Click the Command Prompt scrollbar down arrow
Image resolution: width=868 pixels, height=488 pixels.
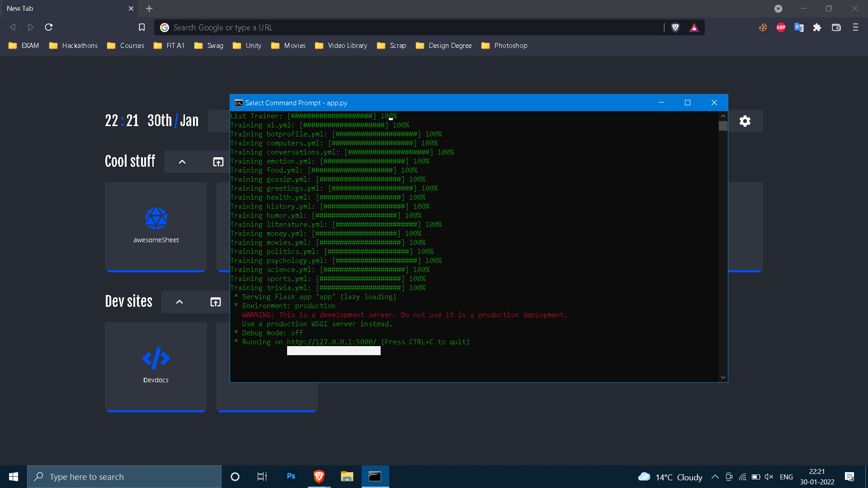coord(723,377)
